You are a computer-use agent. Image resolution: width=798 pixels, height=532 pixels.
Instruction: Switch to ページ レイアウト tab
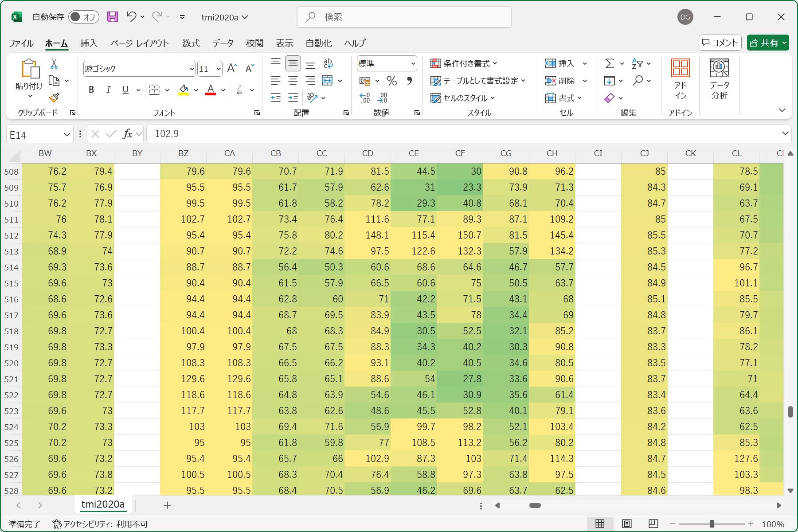(140, 43)
